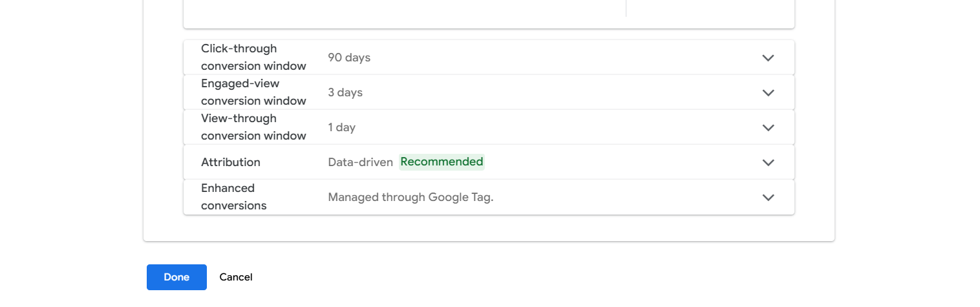
Task: Select the Attribution row label
Action: tap(231, 162)
